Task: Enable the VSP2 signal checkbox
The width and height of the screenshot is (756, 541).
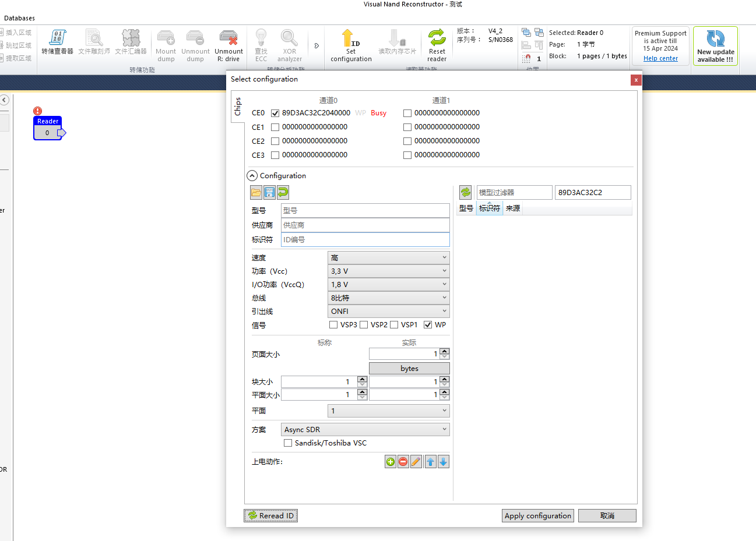Action: point(364,325)
